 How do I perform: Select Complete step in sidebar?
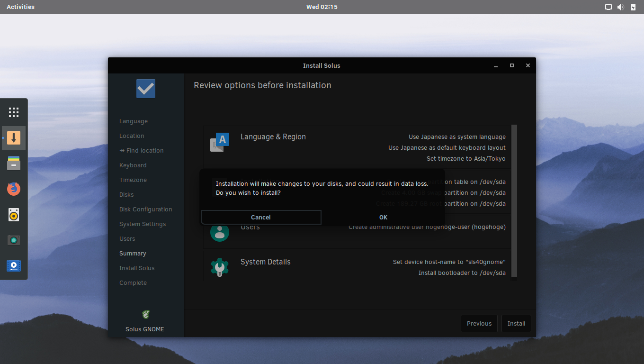tap(133, 283)
